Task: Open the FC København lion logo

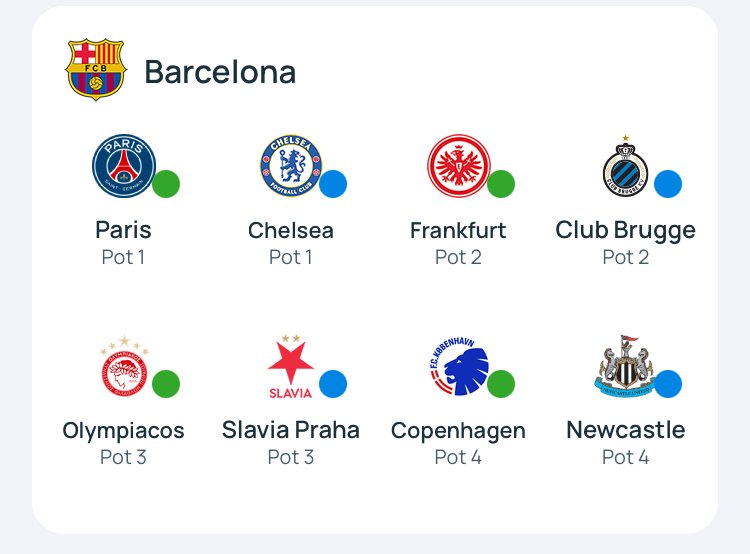Action: 458,366
